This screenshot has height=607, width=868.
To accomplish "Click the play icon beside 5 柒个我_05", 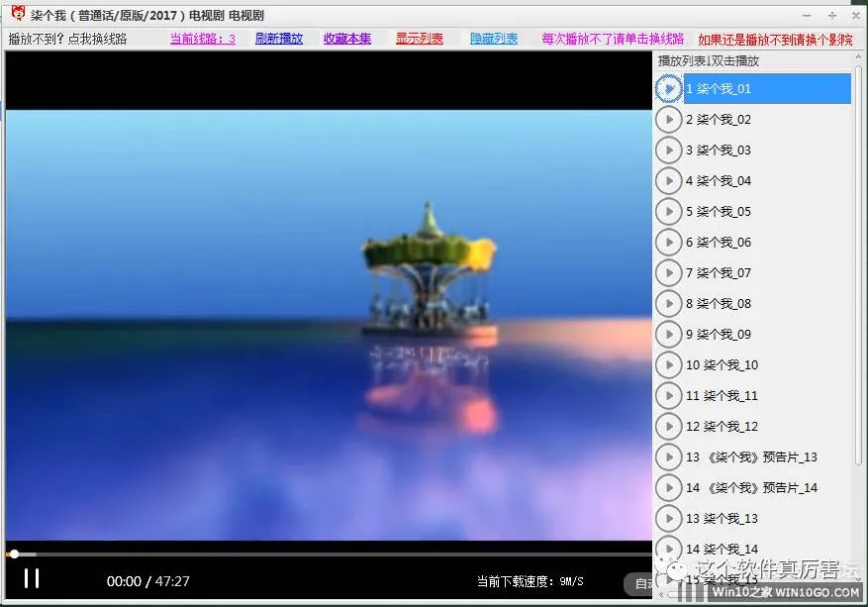I will tap(668, 212).
